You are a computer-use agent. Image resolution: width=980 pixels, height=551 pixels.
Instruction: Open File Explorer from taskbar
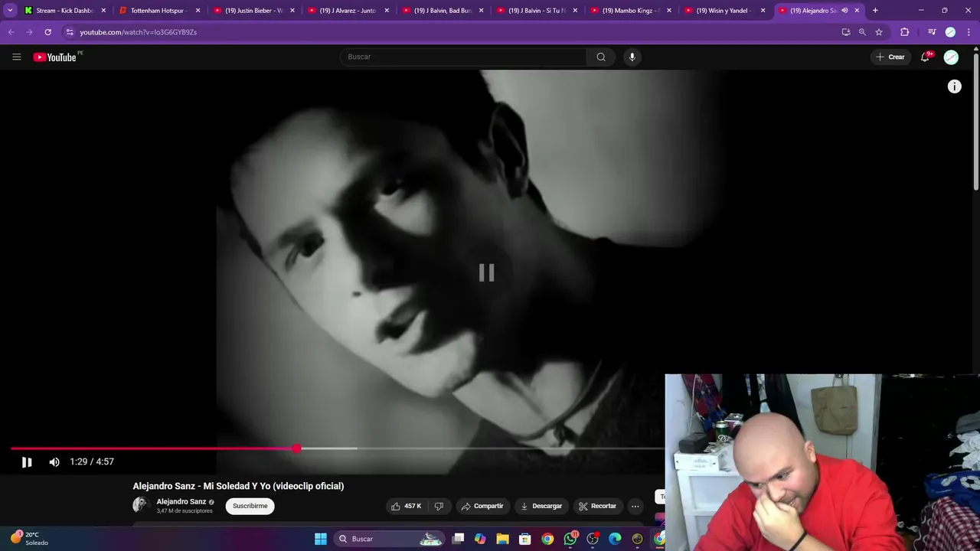click(x=502, y=539)
